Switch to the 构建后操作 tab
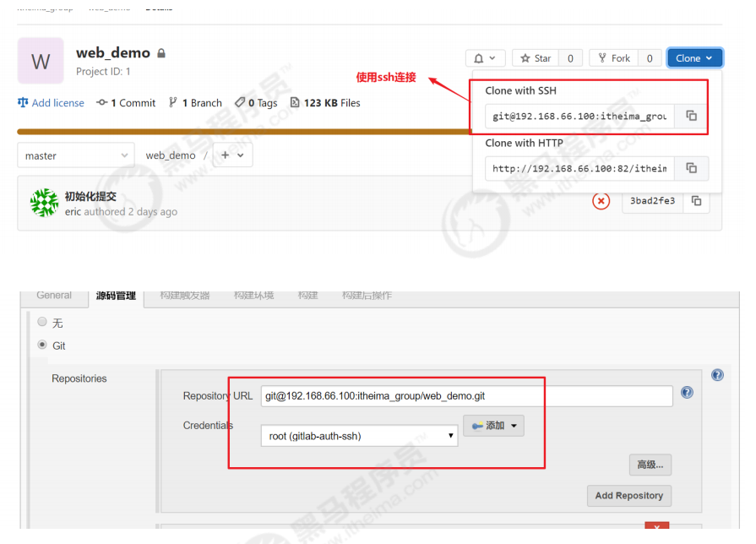The width and height of the screenshot is (756, 544). (367, 295)
